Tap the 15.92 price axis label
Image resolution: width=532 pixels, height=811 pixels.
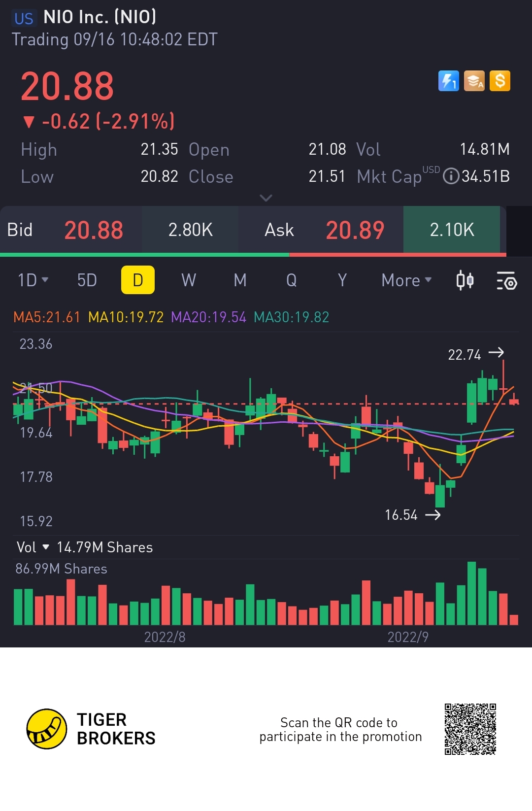pos(36,521)
